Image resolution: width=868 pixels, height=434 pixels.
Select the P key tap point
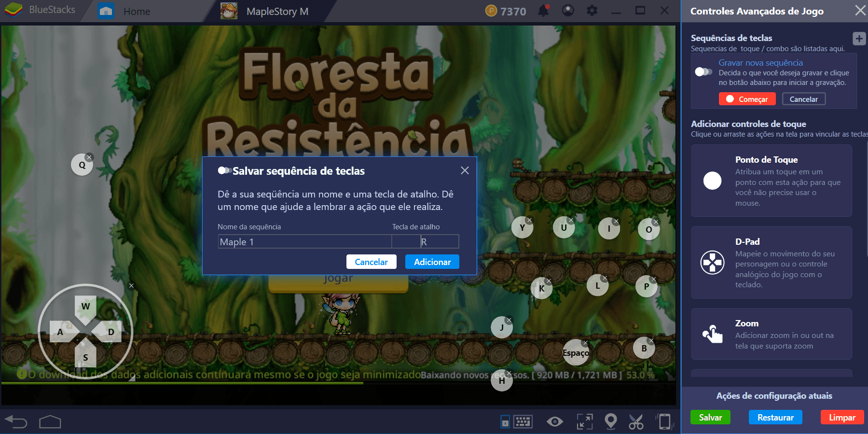(x=647, y=286)
